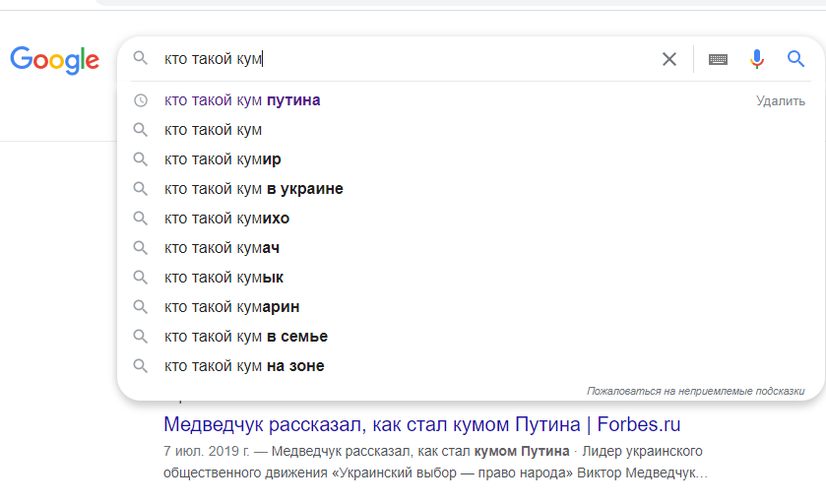Screen dimensions: 826x504
Task: Open the on-screen keyboard icon
Action: [x=718, y=59]
